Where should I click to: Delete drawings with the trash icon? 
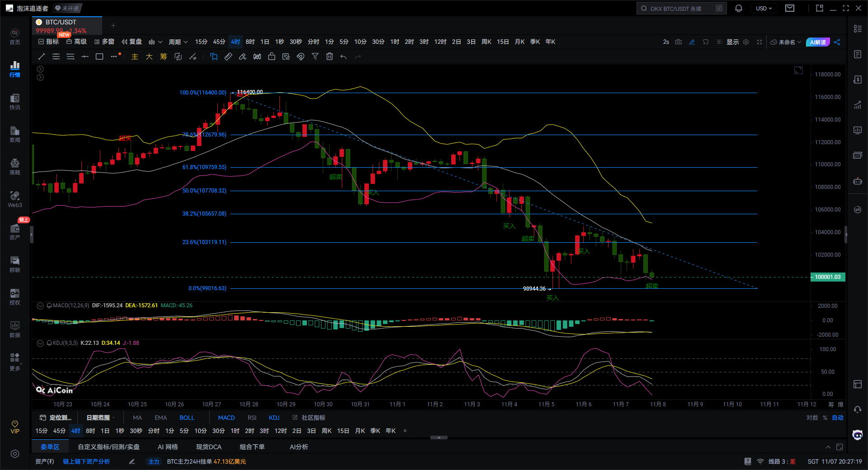pyautogui.click(x=330, y=56)
